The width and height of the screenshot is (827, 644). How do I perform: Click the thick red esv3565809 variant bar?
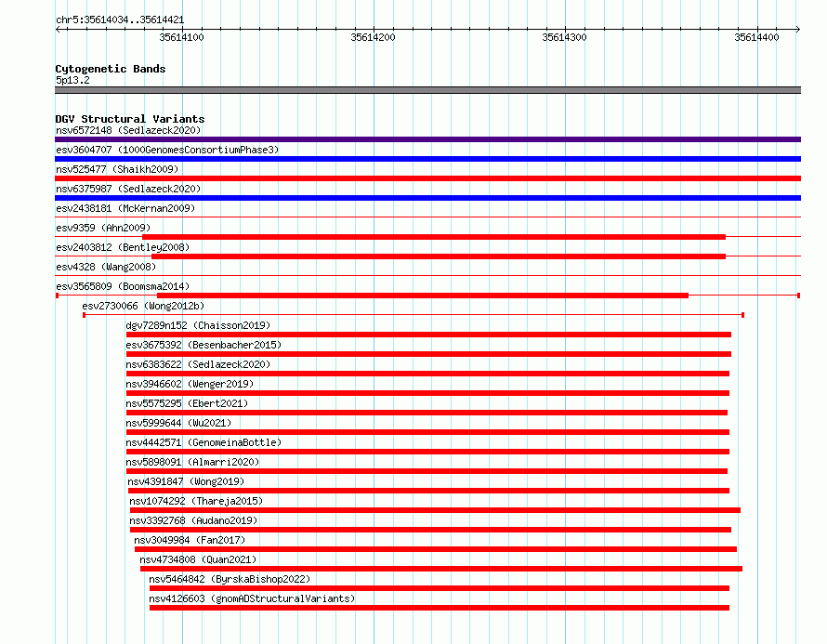[423, 296]
